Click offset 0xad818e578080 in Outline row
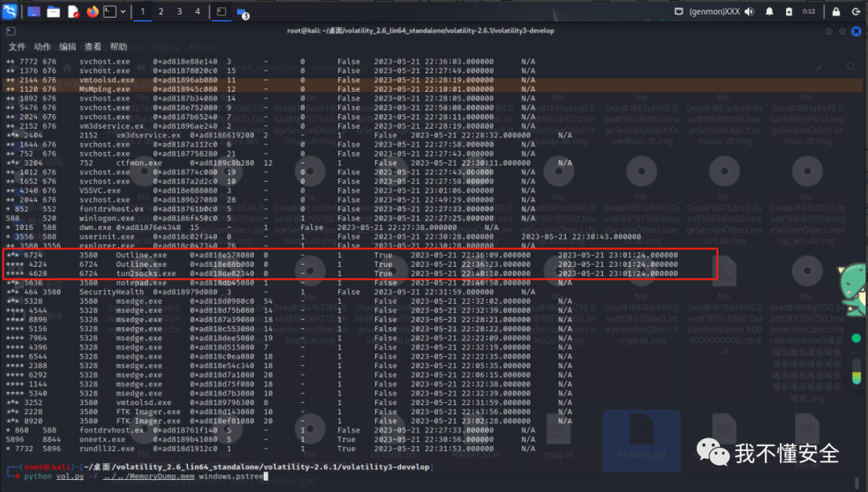 click(222, 255)
